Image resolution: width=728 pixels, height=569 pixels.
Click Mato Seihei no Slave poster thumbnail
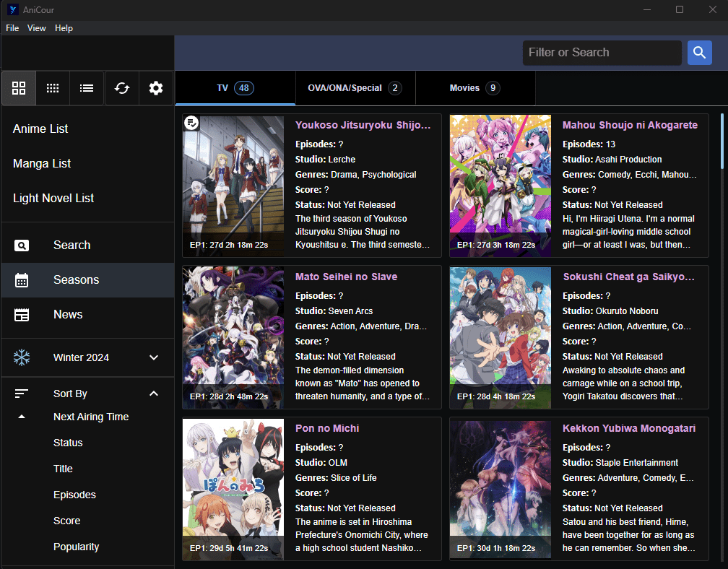(x=233, y=337)
